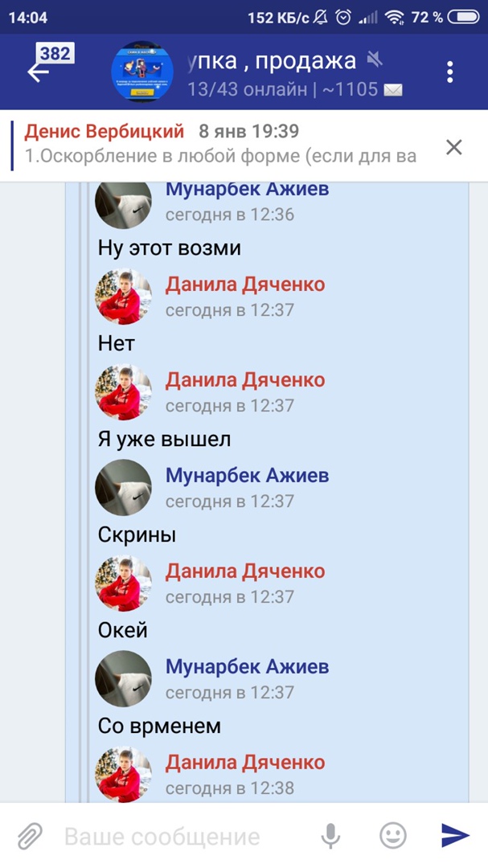
Task: Tap the paperclip attachment icon
Action: click(30, 836)
